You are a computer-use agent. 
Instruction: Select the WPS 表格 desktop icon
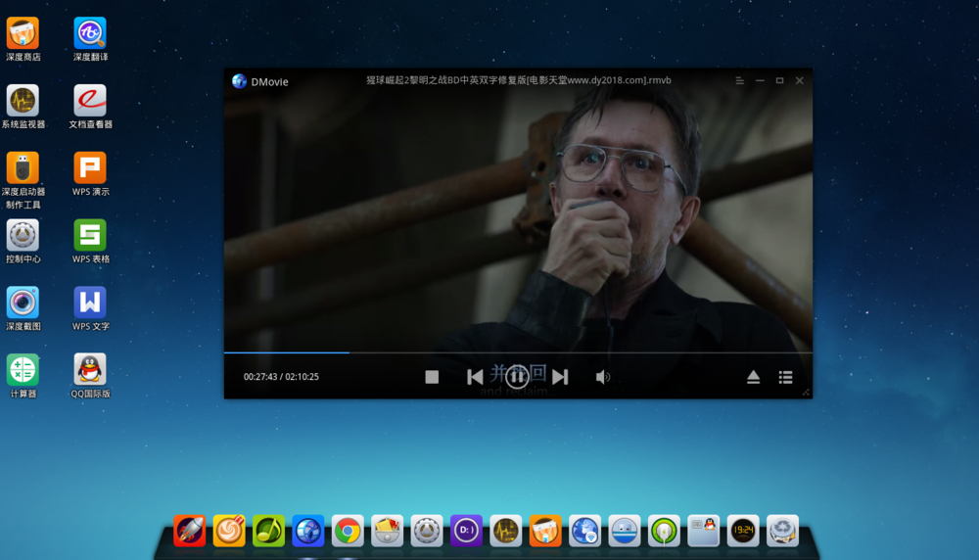[90, 236]
